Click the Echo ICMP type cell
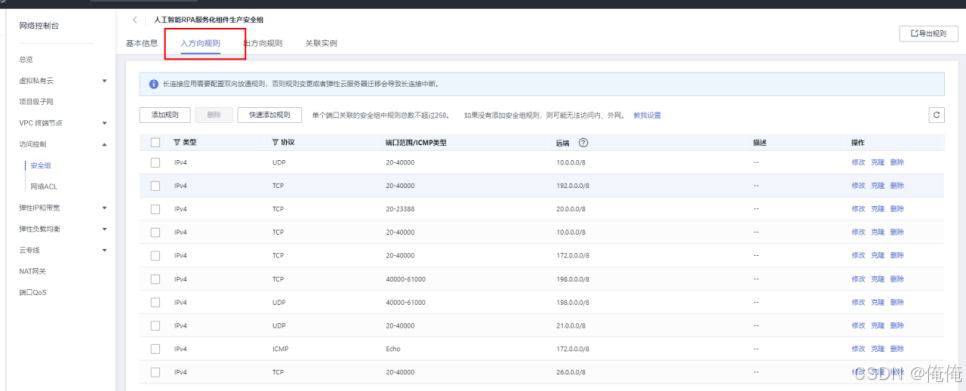Screen dimensions: 966x391 (x=392, y=349)
